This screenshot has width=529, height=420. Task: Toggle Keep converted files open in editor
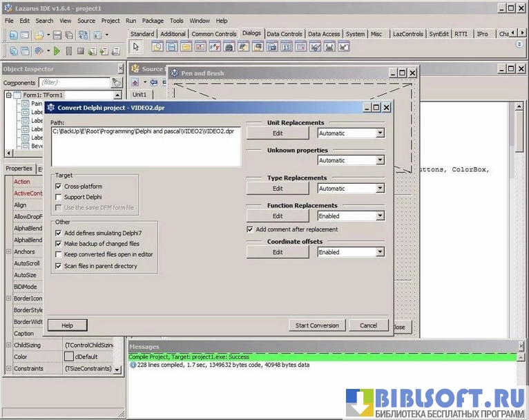[x=59, y=255]
